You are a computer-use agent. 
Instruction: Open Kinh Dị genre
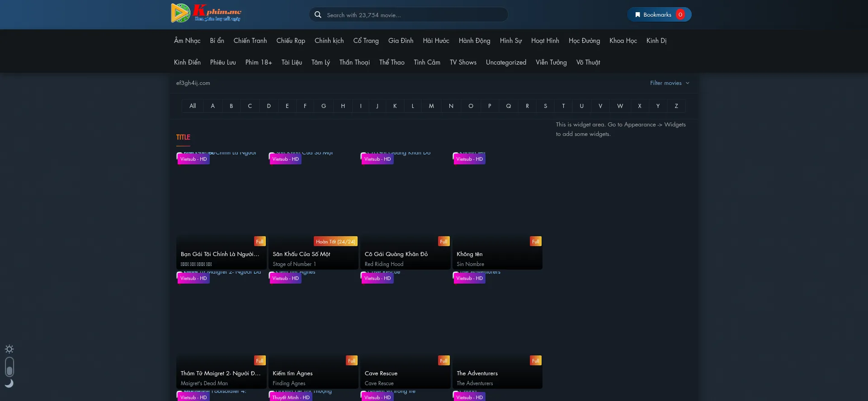click(656, 41)
